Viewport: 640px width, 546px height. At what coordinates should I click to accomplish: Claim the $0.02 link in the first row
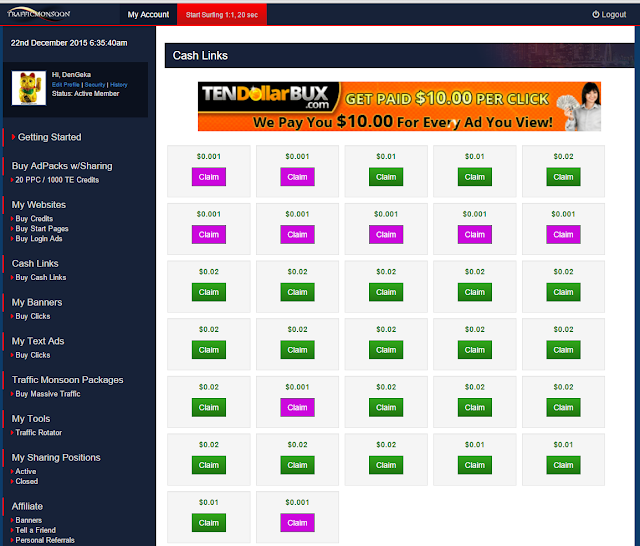[563, 177]
